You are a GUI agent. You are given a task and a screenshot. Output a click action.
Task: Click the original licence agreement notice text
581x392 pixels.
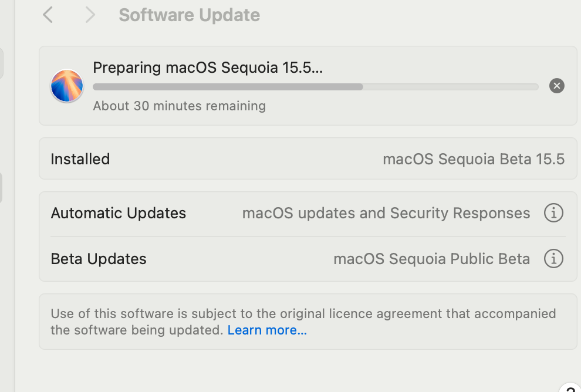[x=303, y=313]
